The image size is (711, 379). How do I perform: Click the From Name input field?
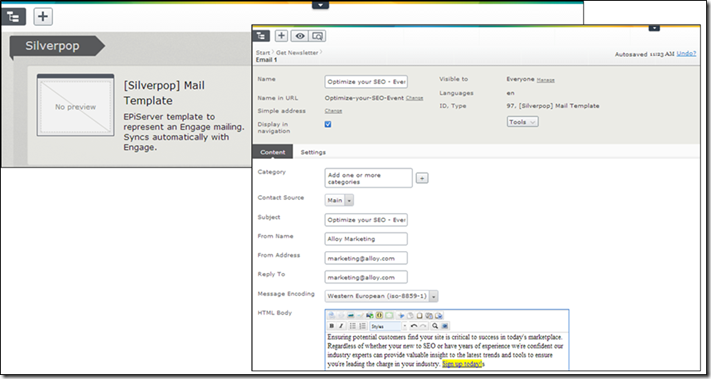(366, 239)
